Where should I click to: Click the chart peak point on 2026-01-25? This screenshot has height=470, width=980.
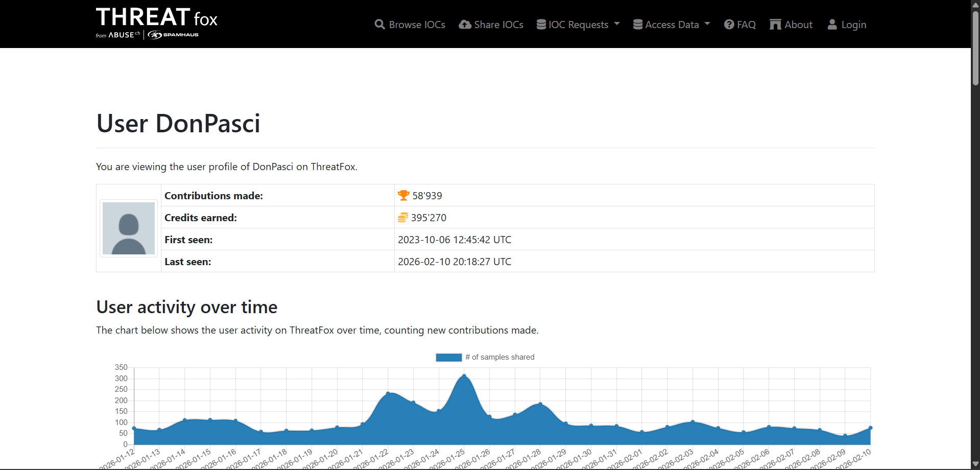pos(464,375)
